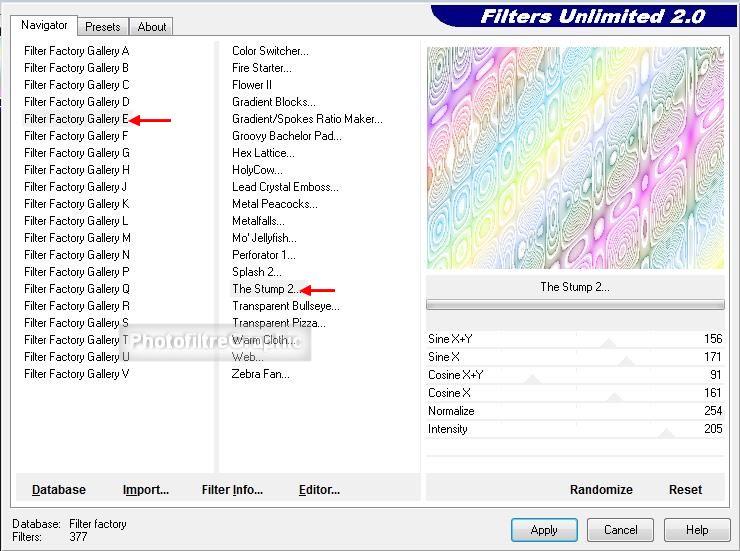Switch to the Presets tab

click(102, 27)
